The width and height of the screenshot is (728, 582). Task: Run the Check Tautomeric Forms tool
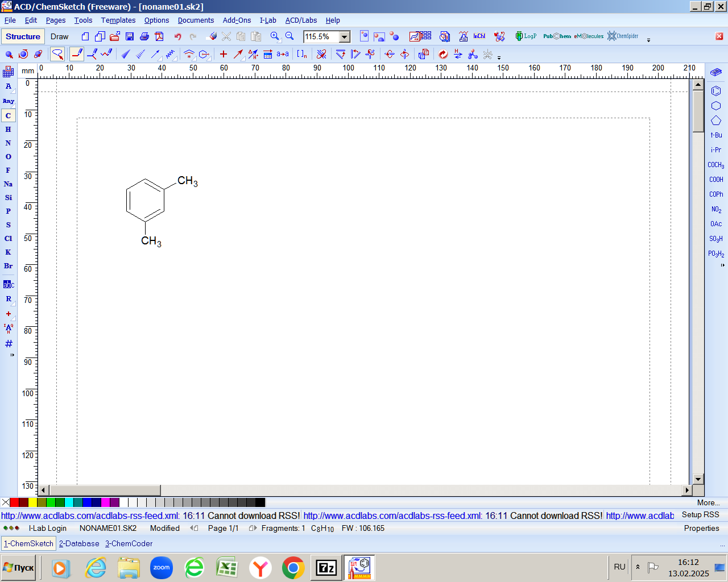pyautogui.click(x=458, y=54)
